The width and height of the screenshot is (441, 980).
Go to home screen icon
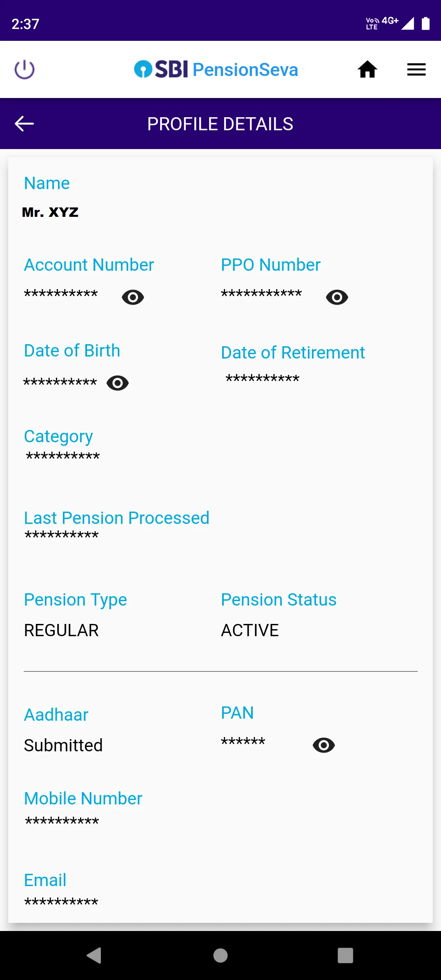[x=367, y=69]
